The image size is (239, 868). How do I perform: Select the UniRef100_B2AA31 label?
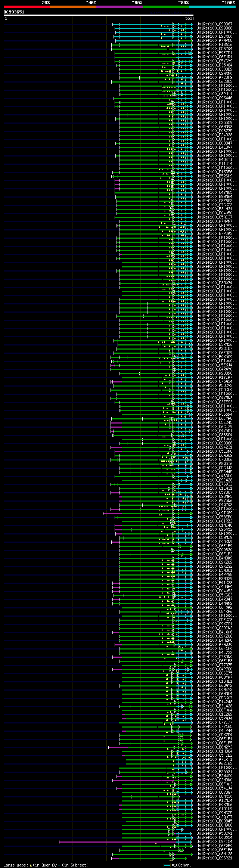[x=214, y=772]
